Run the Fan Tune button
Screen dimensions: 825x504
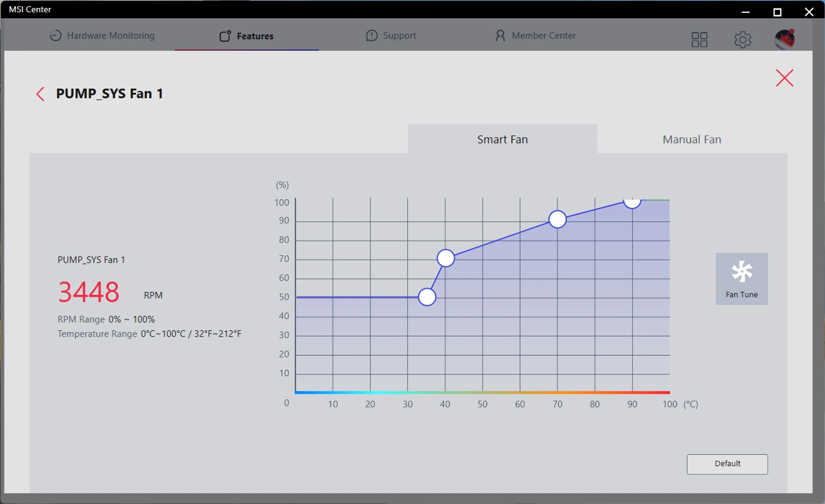coord(742,279)
